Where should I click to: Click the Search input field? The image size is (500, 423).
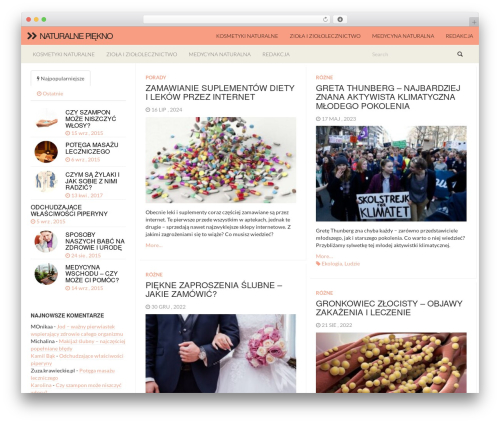[412, 54]
